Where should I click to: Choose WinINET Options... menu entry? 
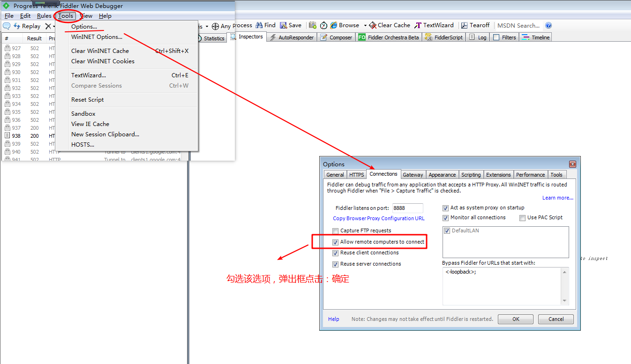click(x=127, y=37)
